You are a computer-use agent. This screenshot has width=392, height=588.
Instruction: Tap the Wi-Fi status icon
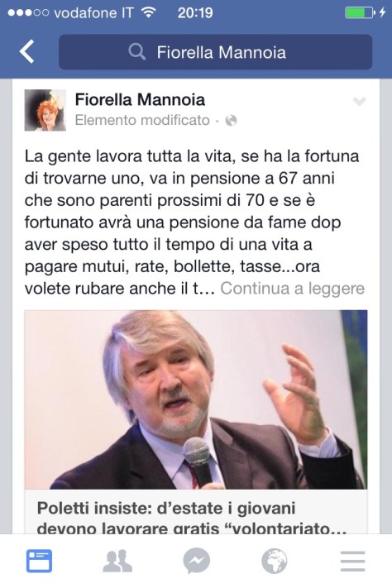click(x=149, y=12)
